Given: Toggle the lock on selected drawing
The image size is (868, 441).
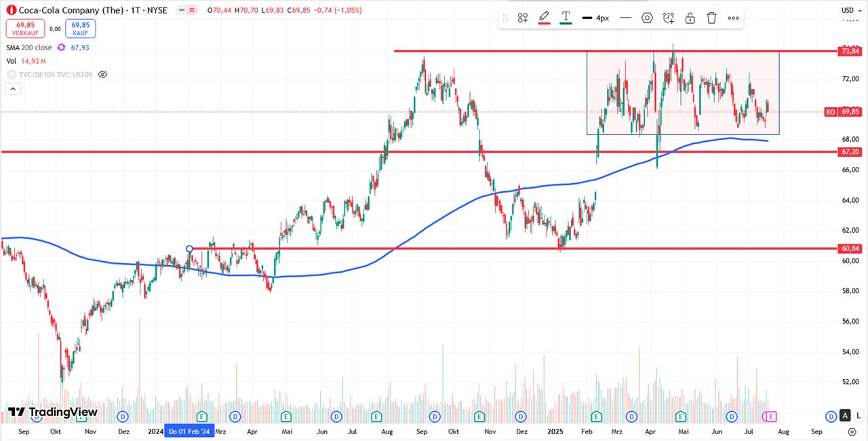Looking at the screenshot, I should point(690,18).
